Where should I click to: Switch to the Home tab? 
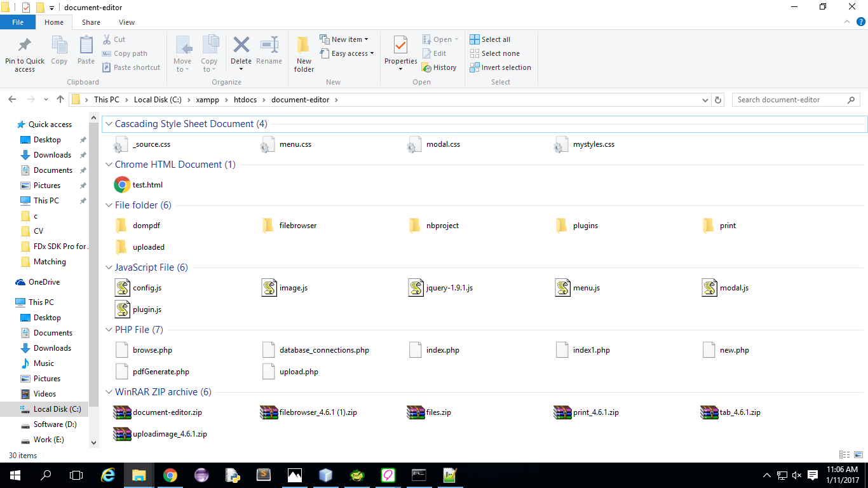pos(54,22)
